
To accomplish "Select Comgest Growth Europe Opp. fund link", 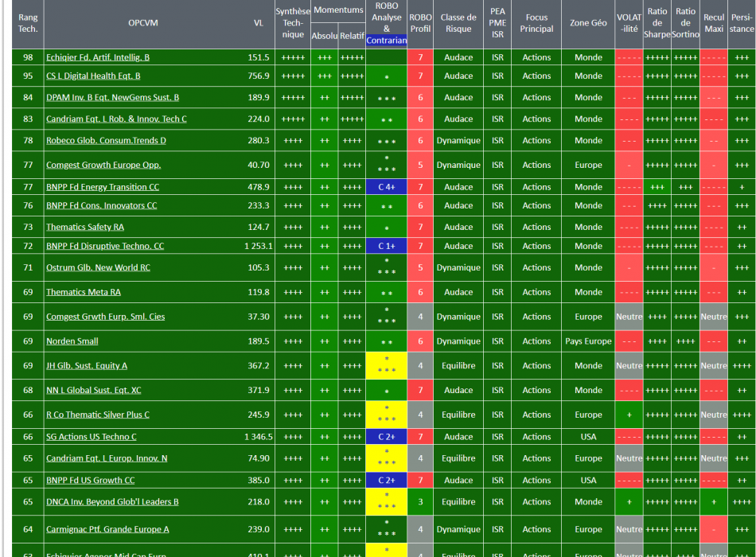I will (x=103, y=165).
